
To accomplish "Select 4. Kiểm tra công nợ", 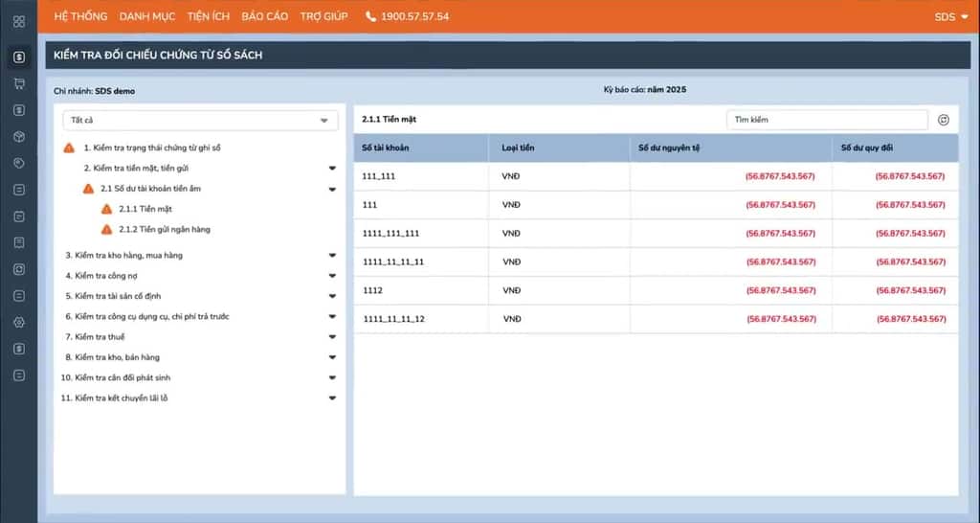I will (101, 276).
